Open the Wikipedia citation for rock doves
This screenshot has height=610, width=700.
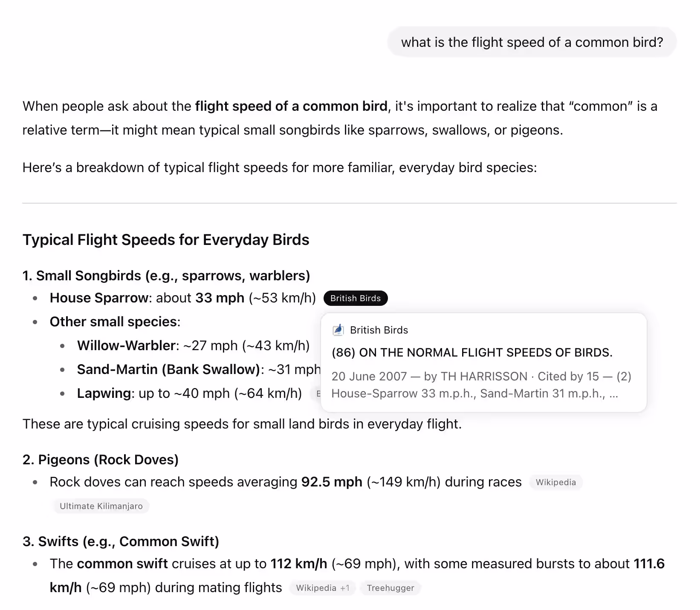[555, 482]
